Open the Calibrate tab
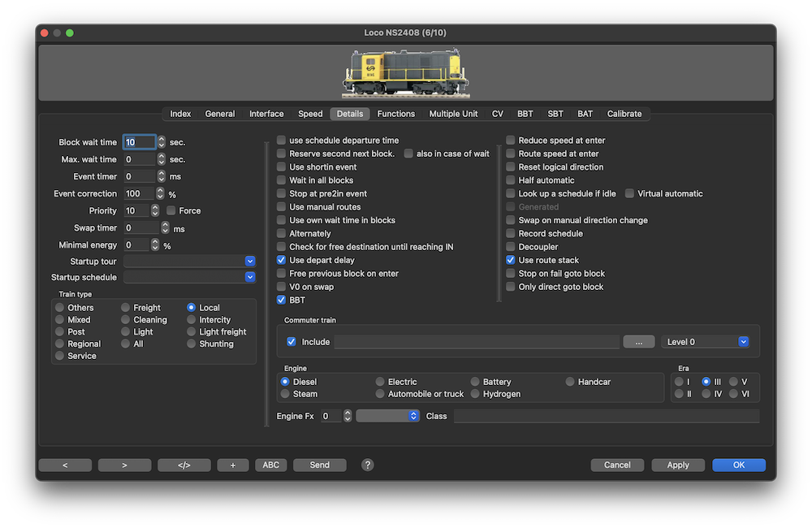812x528 pixels. point(624,114)
